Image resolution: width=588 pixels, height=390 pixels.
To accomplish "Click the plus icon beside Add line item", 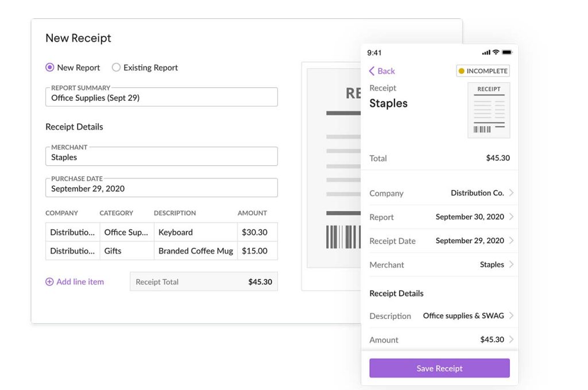I will 49,282.
